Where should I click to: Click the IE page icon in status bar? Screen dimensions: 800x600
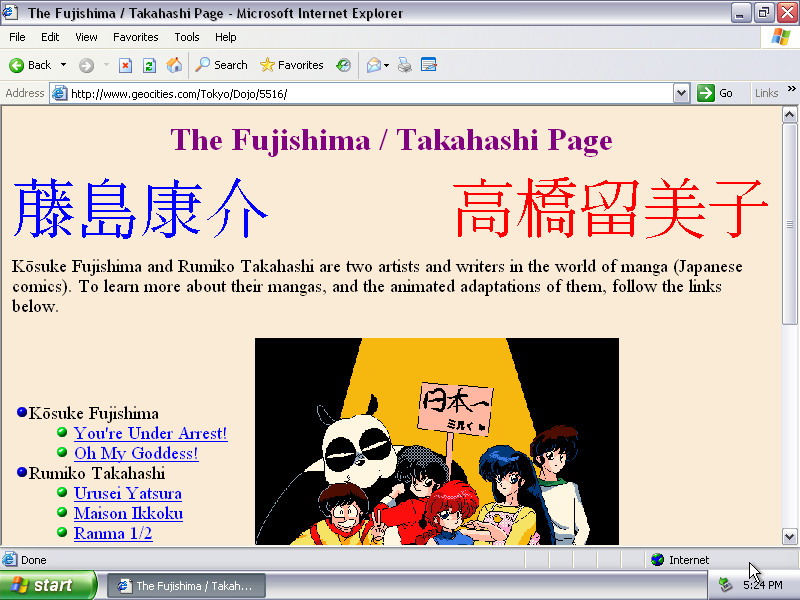9,560
